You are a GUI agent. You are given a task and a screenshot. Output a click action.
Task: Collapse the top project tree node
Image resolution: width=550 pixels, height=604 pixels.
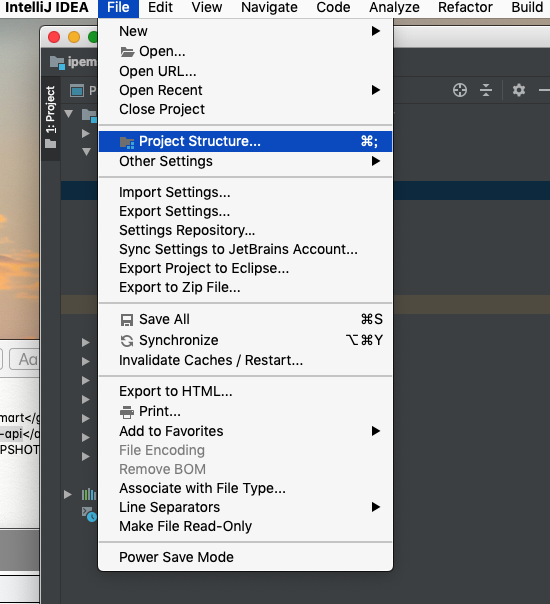click(x=69, y=114)
